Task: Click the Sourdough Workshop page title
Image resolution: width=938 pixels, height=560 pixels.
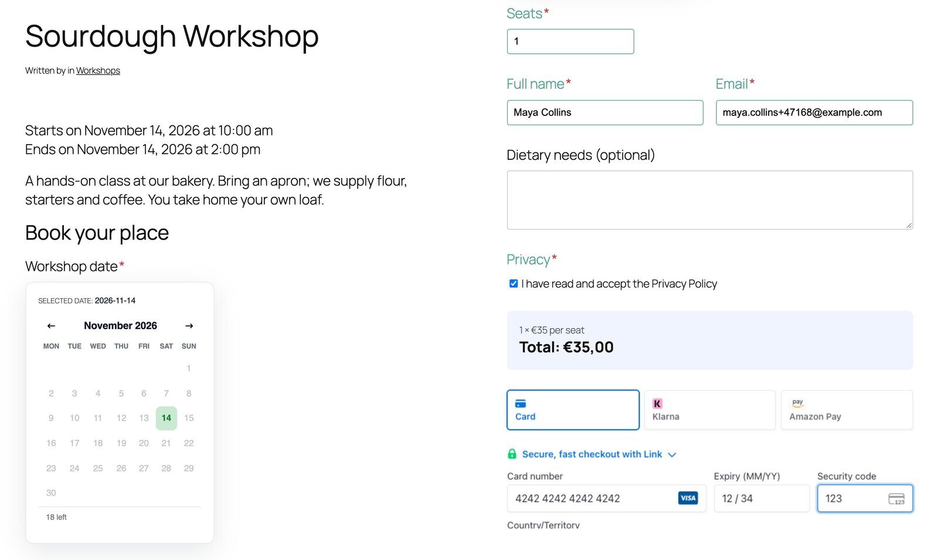Action: [172, 36]
